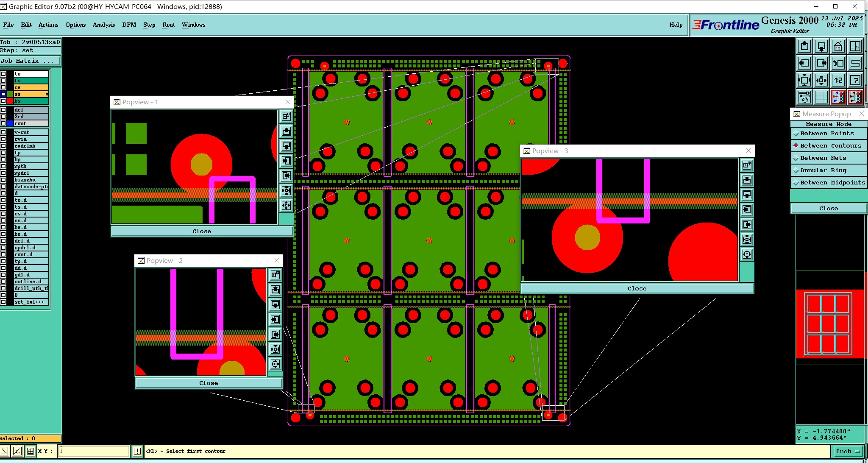Toggle the checkbox beside drl layer
The width and height of the screenshot is (868, 463).
click(3, 110)
